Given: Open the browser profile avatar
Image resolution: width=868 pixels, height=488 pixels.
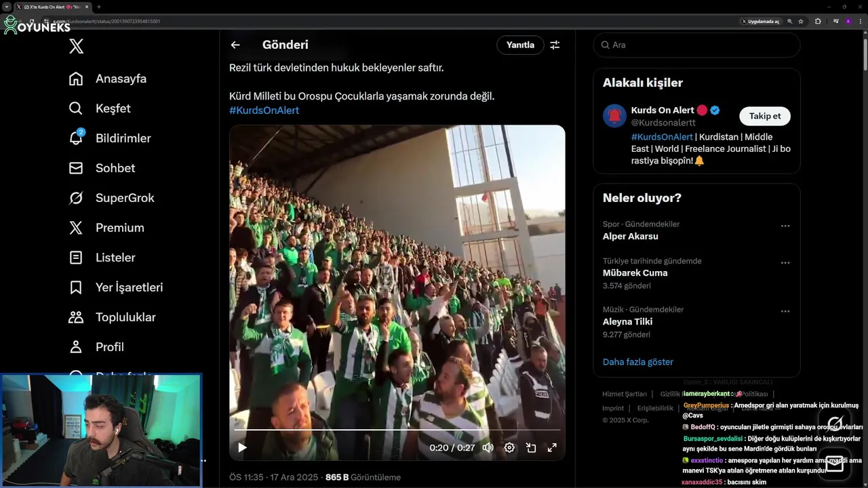Looking at the screenshot, I should [x=848, y=21].
